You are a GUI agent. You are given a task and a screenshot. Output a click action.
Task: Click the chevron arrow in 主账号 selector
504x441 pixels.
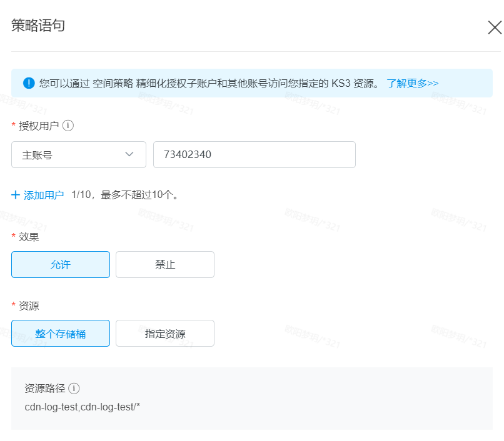[x=129, y=154]
